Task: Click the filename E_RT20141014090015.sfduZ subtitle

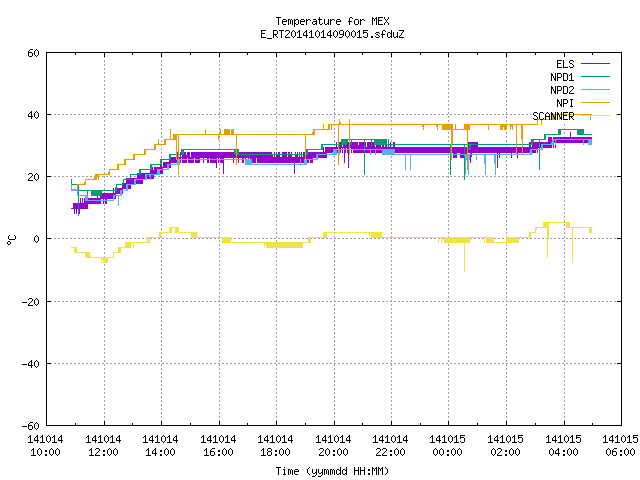Action: (332, 34)
